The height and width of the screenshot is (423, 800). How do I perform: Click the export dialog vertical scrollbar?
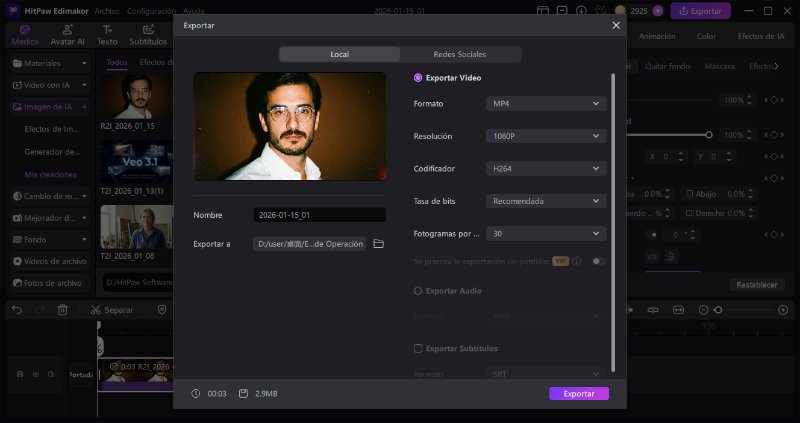(x=613, y=222)
